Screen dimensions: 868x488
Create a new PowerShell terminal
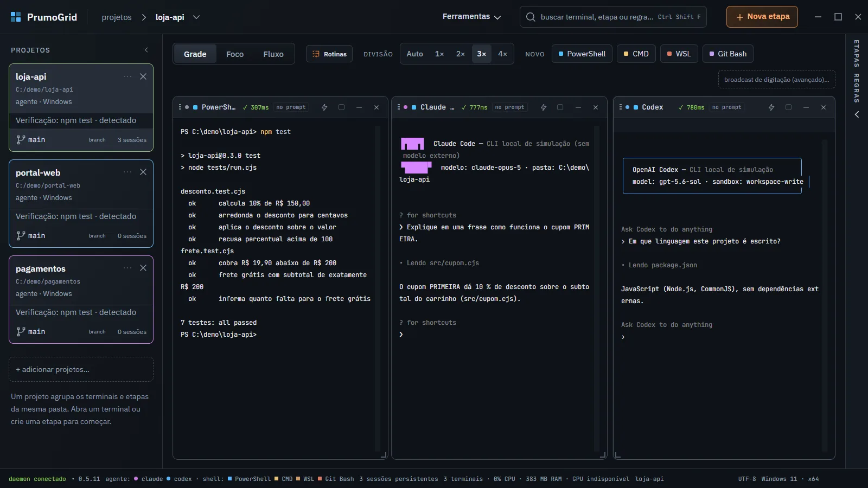point(582,54)
